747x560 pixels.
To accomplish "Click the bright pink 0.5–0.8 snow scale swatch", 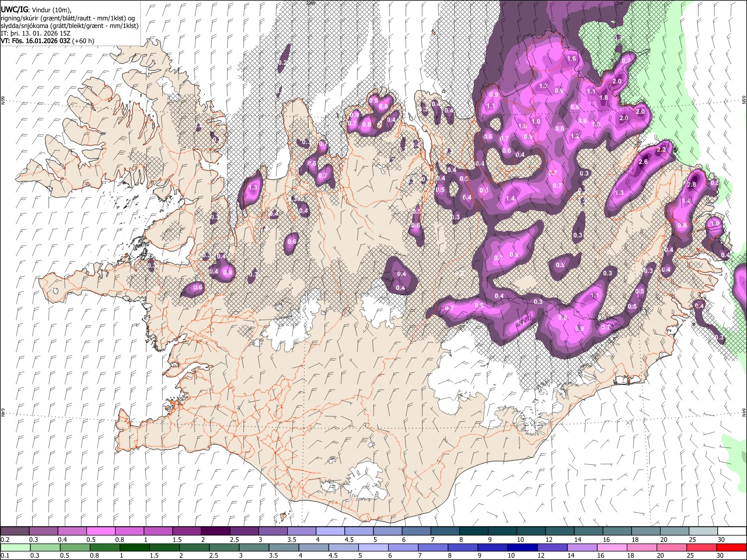I will (100, 531).
